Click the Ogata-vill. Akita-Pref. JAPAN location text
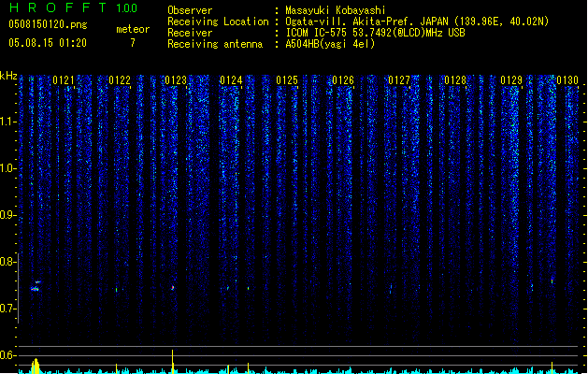 (417, 22)
